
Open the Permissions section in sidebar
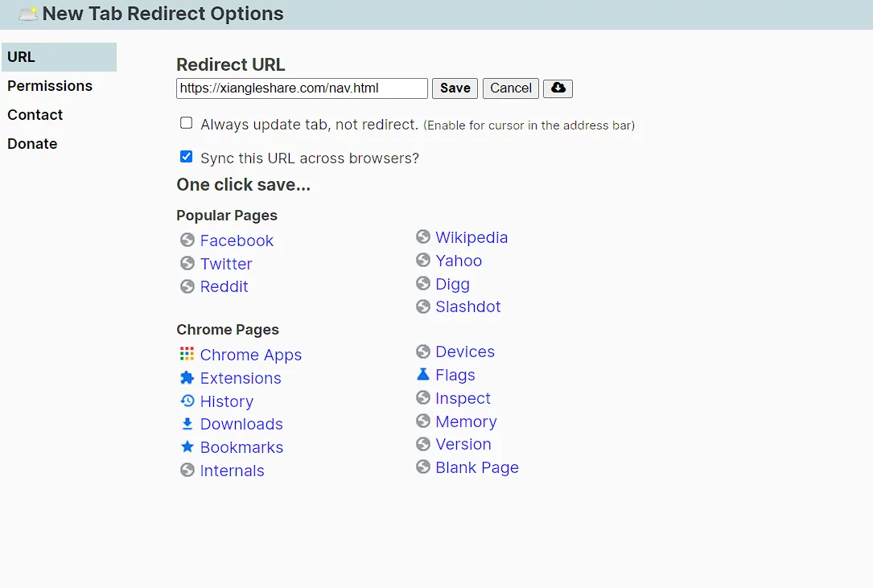[50, 86]
